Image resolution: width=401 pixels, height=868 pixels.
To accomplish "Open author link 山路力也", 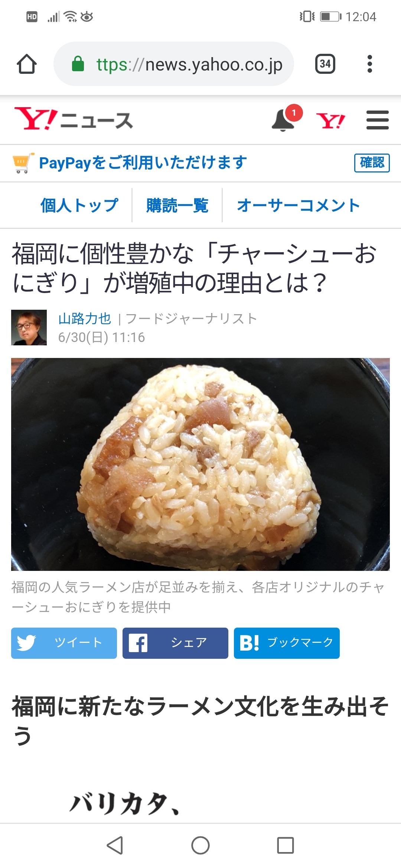I will (85, 319).
